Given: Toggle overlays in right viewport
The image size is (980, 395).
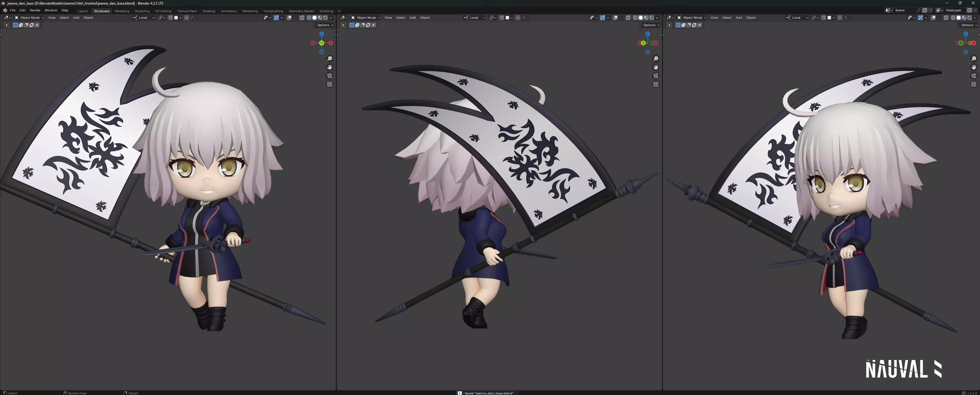Looking at the screenshot, I should tap(933, 18).
